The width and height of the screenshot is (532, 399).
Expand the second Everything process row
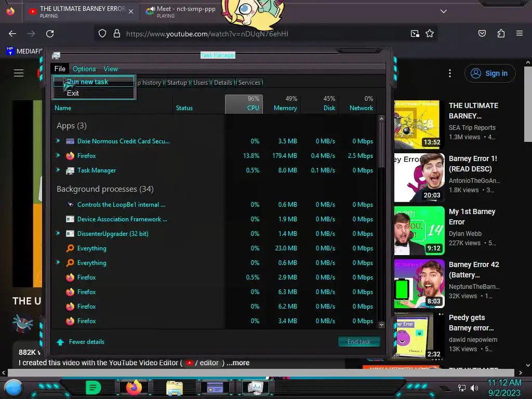(x=58, y=262)
